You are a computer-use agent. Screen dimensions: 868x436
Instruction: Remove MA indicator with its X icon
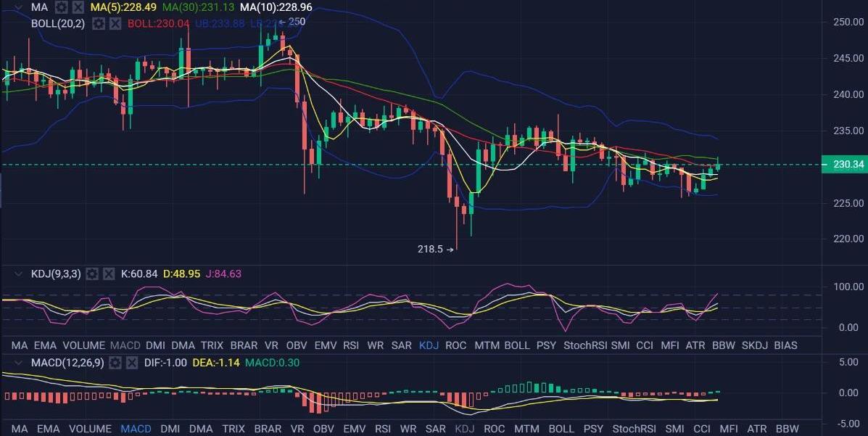[x=77, y=7]
